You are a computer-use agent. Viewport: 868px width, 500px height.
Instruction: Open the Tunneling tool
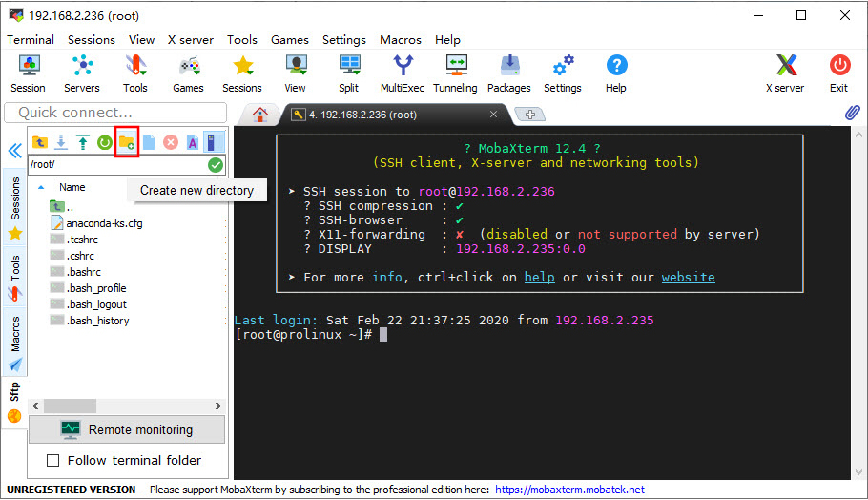click(455, 73)
